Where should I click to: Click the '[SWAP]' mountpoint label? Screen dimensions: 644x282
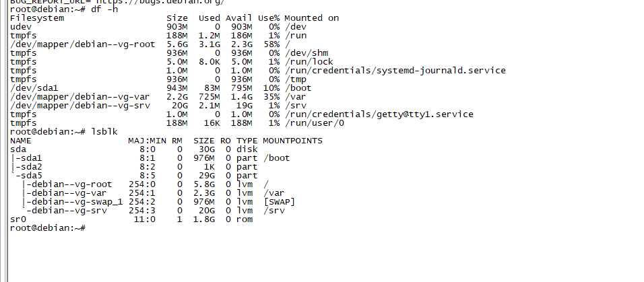pos(278,202)
